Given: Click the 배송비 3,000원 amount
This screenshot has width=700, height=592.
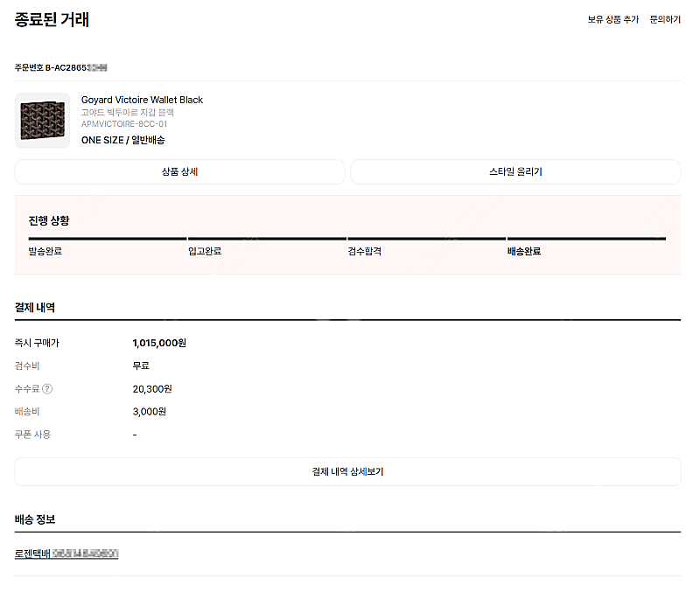Looking at the screenshot, I should point(149,411).
